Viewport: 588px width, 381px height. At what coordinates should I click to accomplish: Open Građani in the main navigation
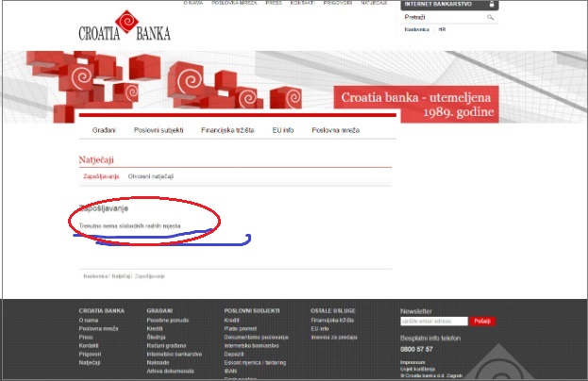pyautogui.click(x=104, y=130)
